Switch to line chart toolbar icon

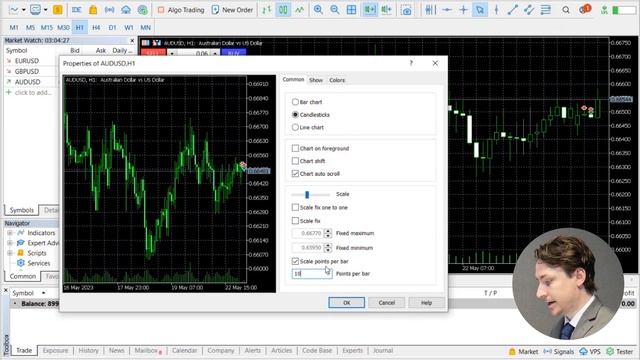tap(300, 9)
